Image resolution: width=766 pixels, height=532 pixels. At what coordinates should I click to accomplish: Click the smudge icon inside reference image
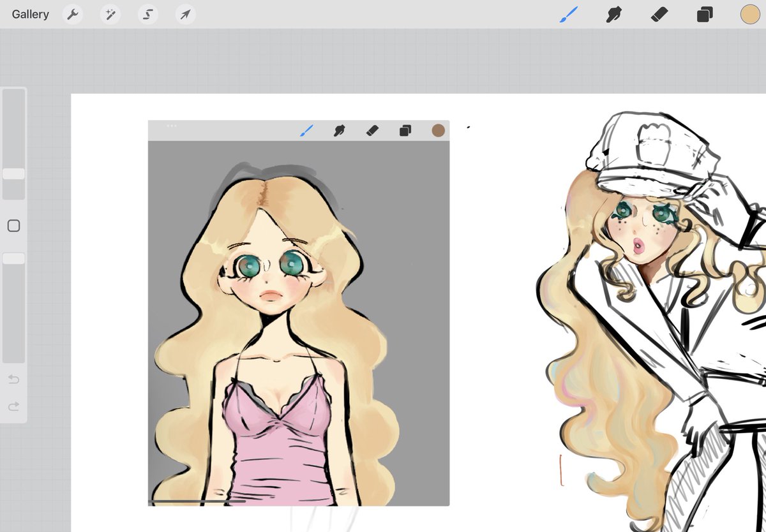tap(340, 131)
